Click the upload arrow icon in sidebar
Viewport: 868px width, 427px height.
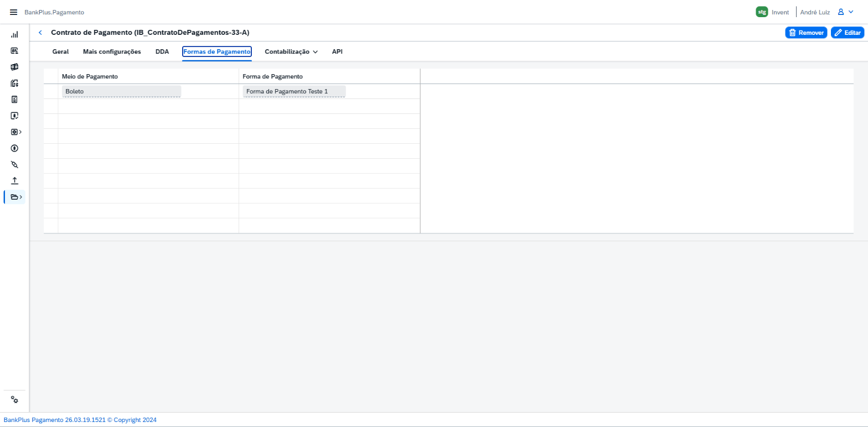pos(14,180)
